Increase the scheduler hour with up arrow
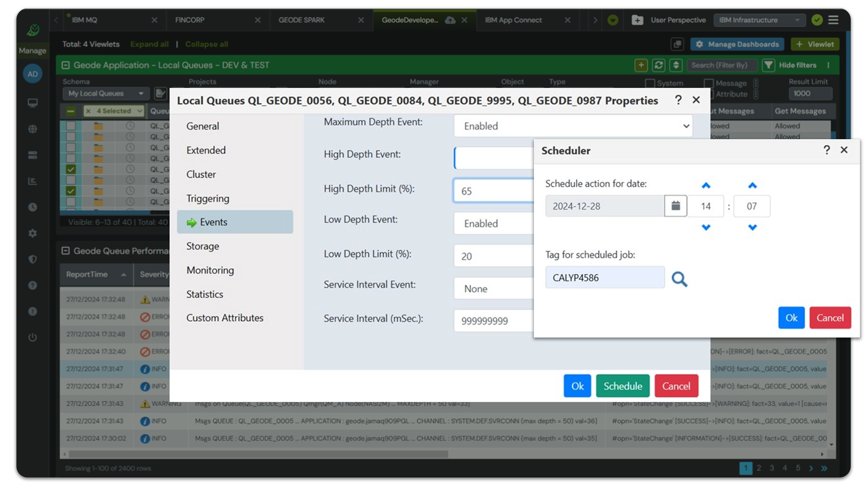This screenshot has width=868, height=488. coord(706,186)
